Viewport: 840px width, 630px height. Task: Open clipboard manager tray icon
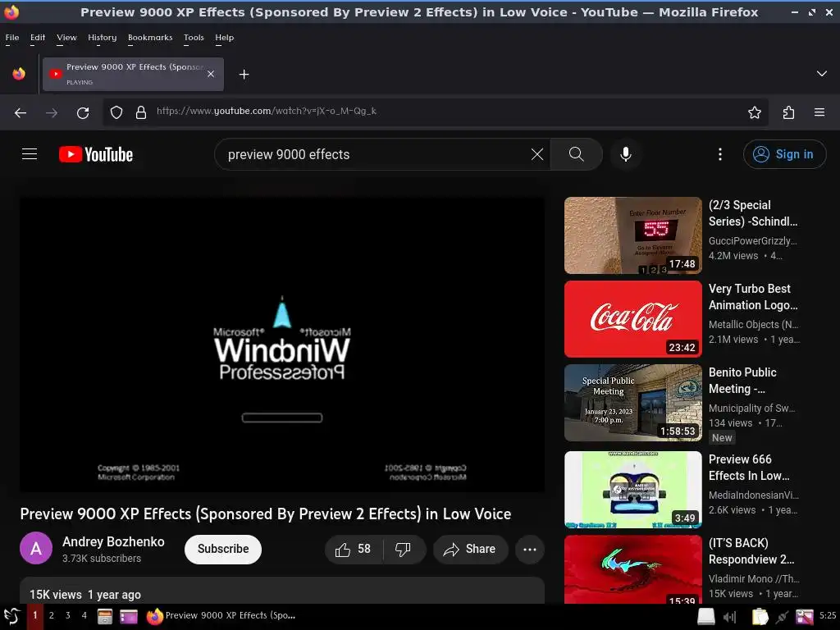pos(759,617)
